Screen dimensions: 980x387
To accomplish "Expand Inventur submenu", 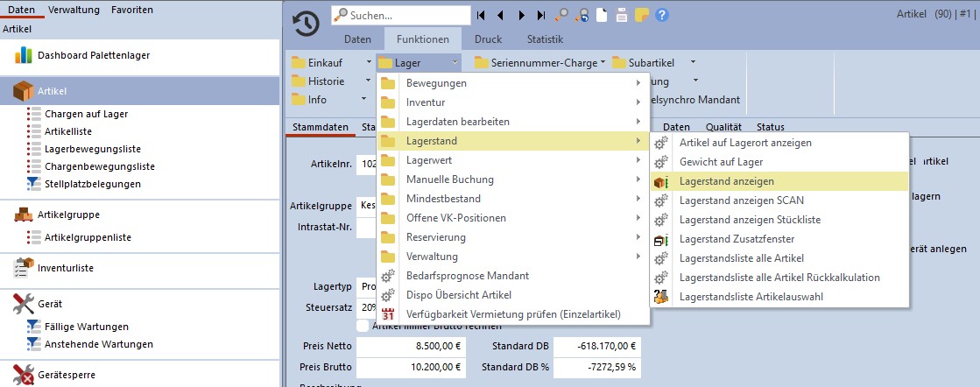I will 512,102.
